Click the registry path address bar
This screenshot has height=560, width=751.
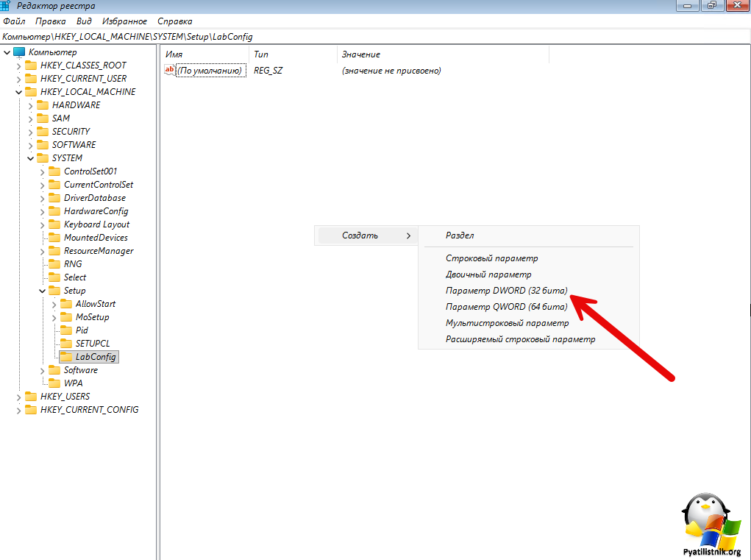[368, 36]
